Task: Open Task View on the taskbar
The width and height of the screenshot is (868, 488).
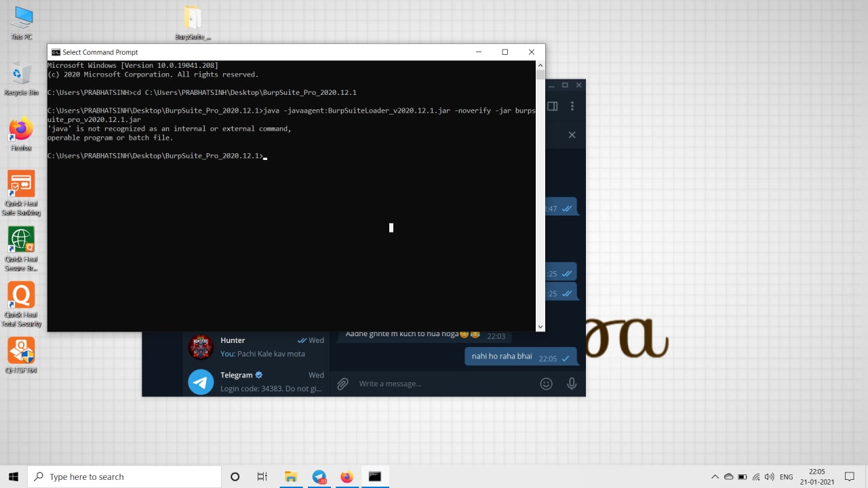Action: point(262,476)
